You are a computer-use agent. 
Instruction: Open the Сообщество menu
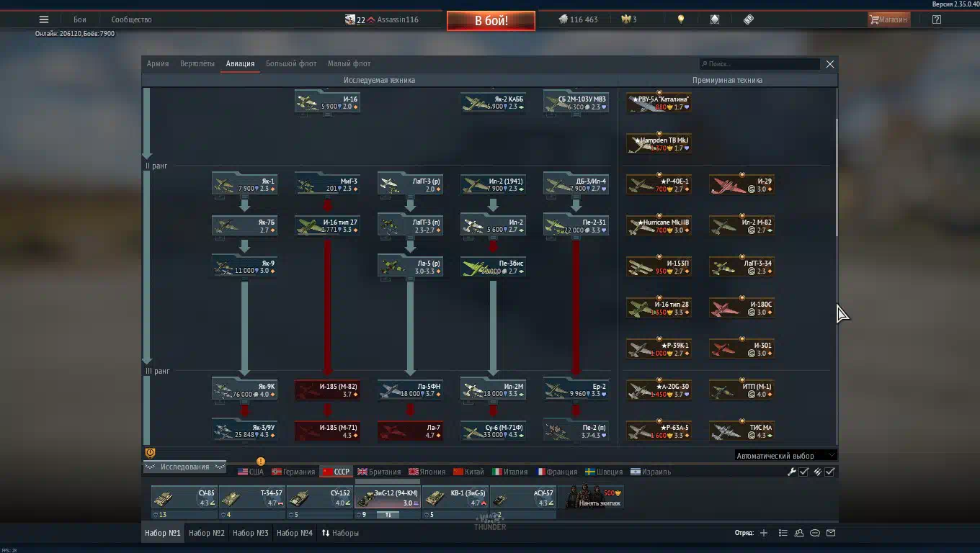click(131, 19)
